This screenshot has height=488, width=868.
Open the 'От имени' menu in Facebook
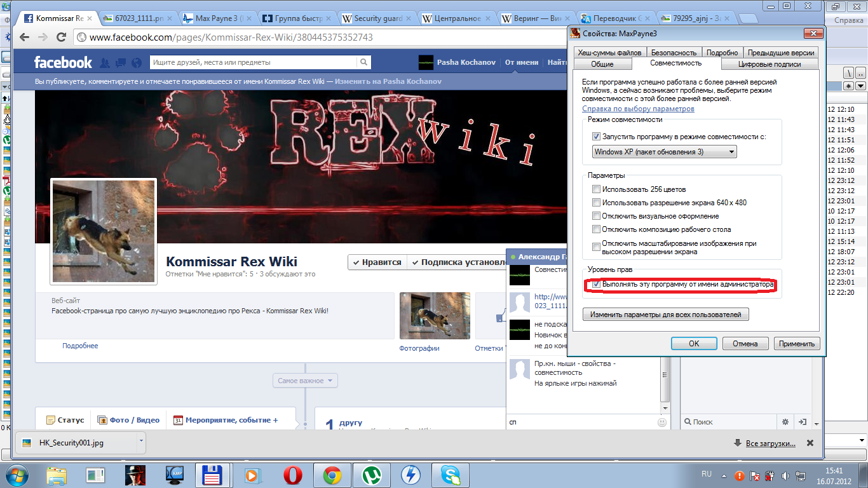click(x=522, y=62)
